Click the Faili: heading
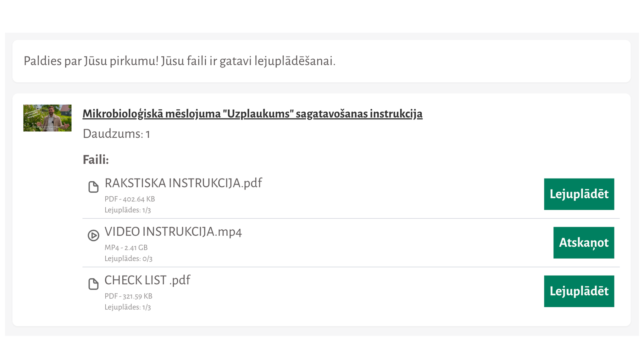The height and width of the screenshot is (362, 644). [x=96, y=160]
